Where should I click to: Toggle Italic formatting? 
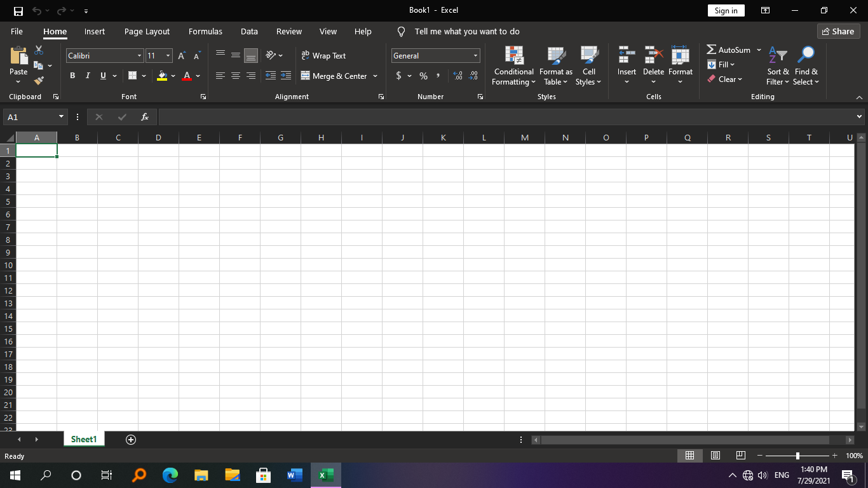click(x=88, y=76)
